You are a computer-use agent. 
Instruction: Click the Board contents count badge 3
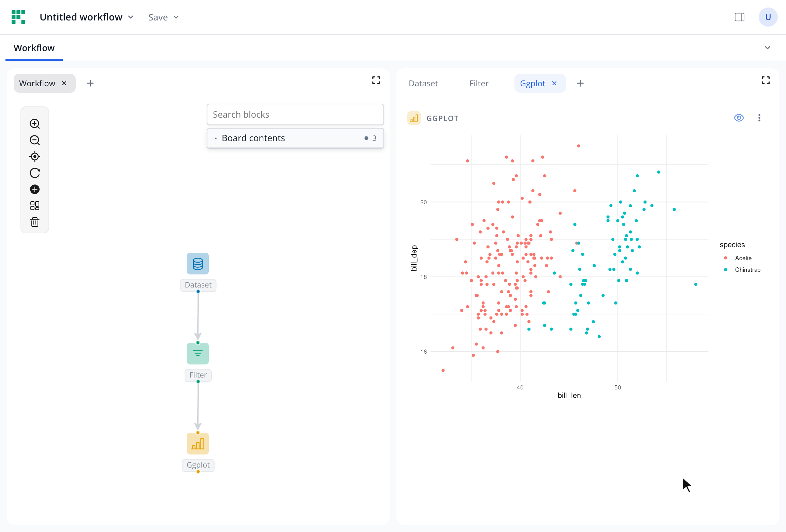(x=374, y=138)
